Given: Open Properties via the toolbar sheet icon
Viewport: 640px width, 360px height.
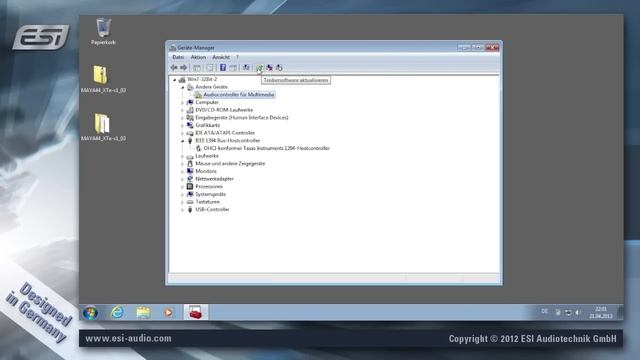Looking at the screenshot, I should coord(210,68).
